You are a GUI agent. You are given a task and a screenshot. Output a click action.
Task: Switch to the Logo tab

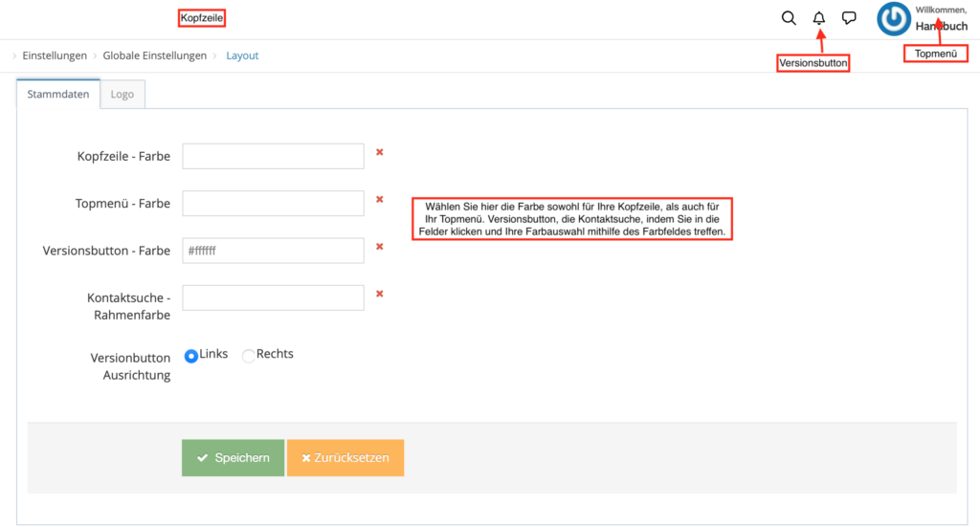click(x=122, y=95)
